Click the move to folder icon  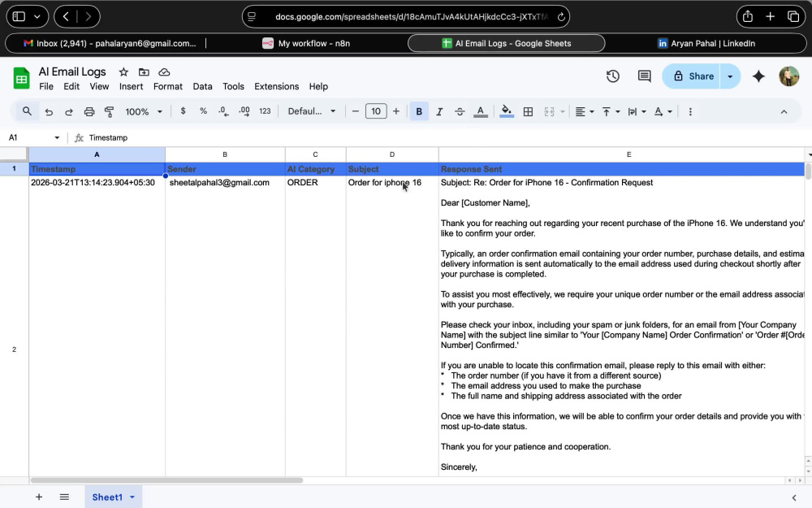pyautogui.click(x=144, y=72)
